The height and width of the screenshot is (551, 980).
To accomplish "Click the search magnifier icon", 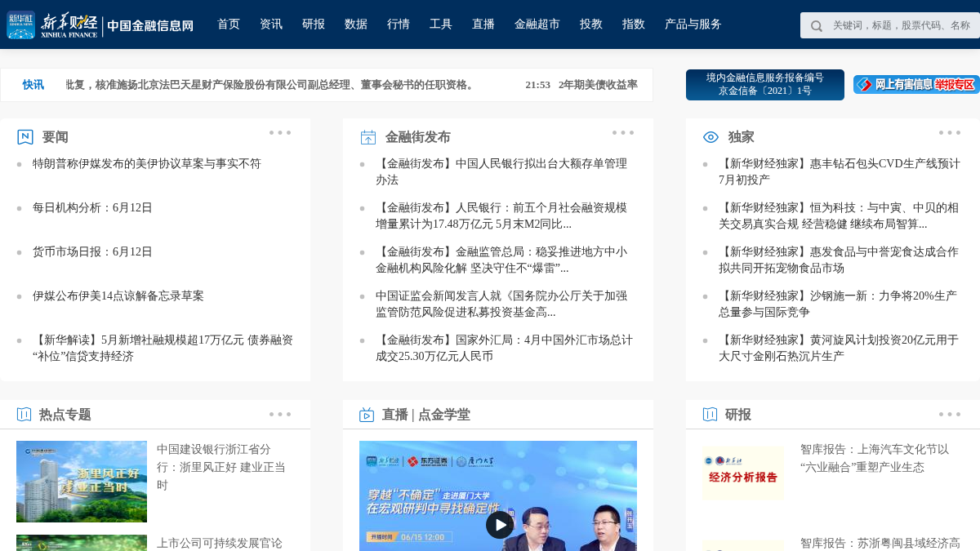I will 816,26.
